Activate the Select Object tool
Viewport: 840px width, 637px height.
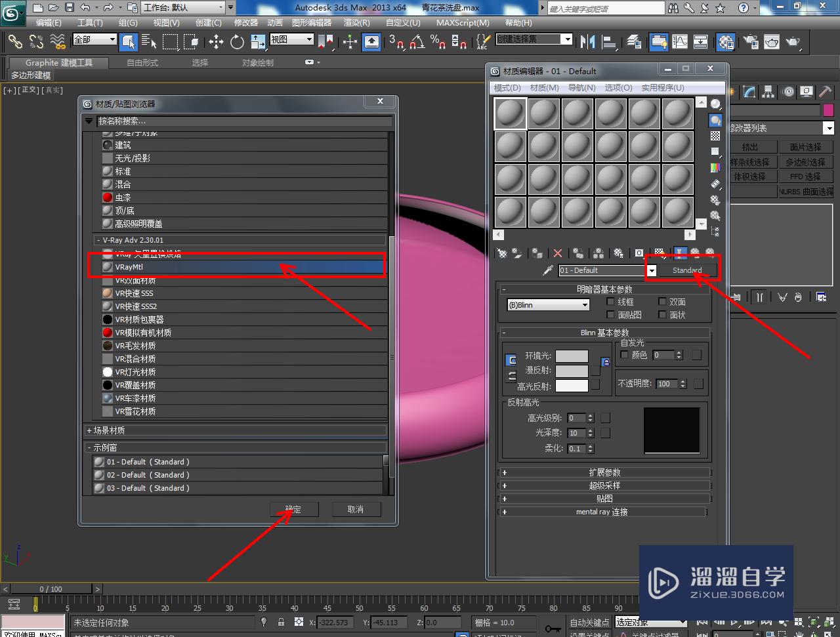(x=128, y=42)
